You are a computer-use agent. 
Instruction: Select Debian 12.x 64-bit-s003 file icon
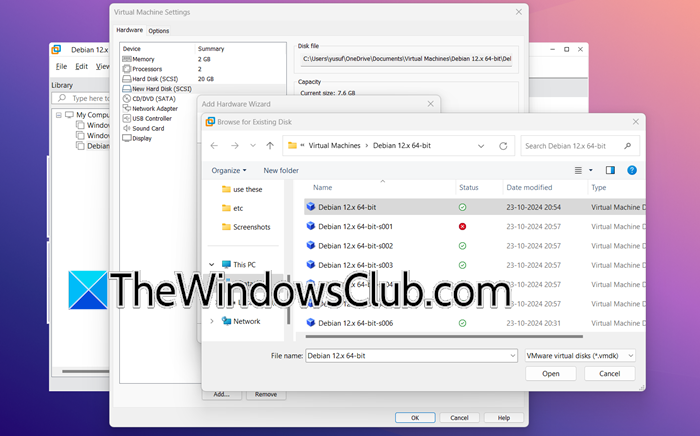[x=311, y=265]
